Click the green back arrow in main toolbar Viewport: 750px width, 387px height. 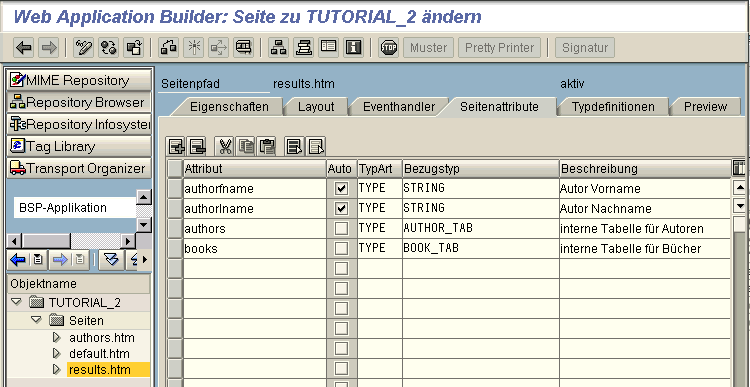23,47
